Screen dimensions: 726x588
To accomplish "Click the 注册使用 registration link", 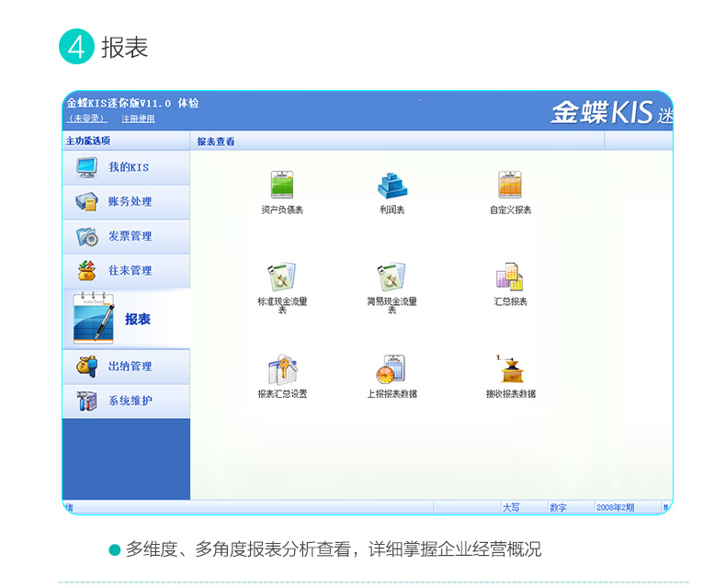I will pos(138,119).
